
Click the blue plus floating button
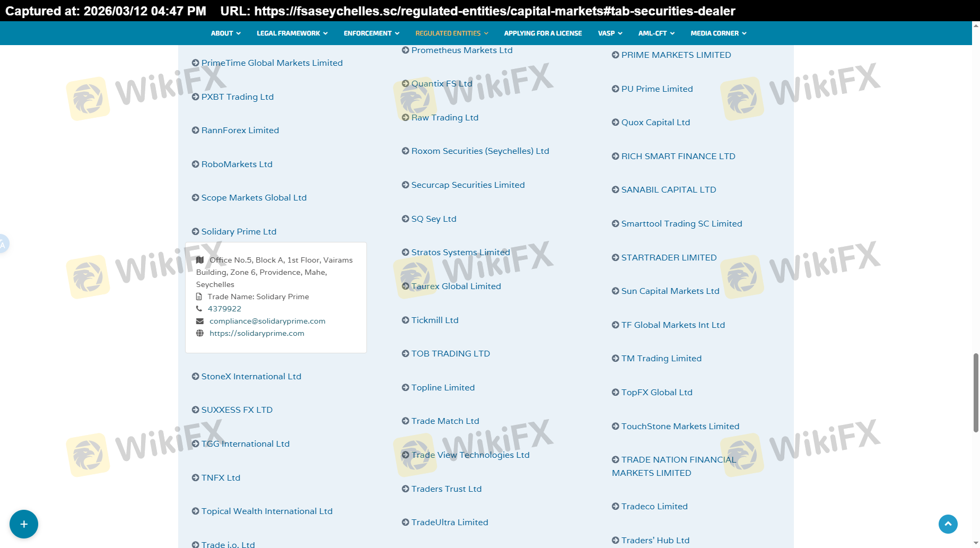click(x=24, y=524)
